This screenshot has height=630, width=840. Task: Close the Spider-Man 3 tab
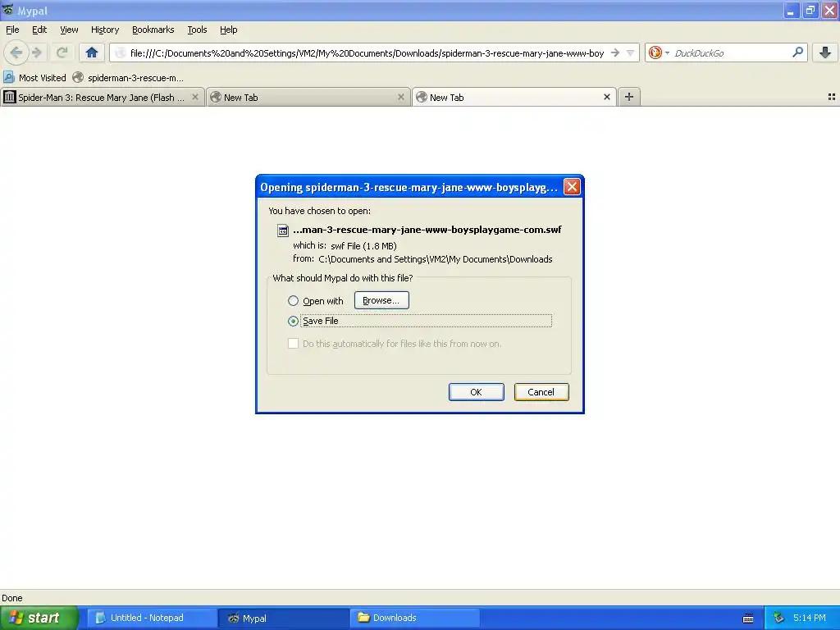tap(195, 97)
